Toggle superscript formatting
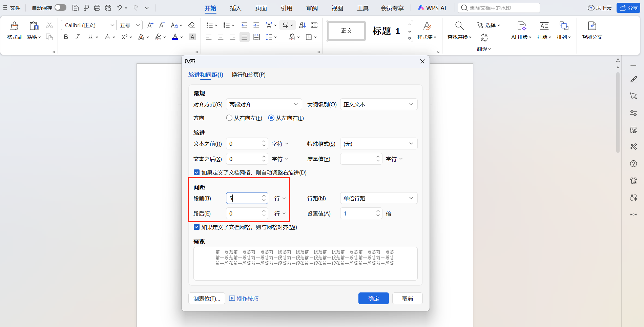 point(124,37)
